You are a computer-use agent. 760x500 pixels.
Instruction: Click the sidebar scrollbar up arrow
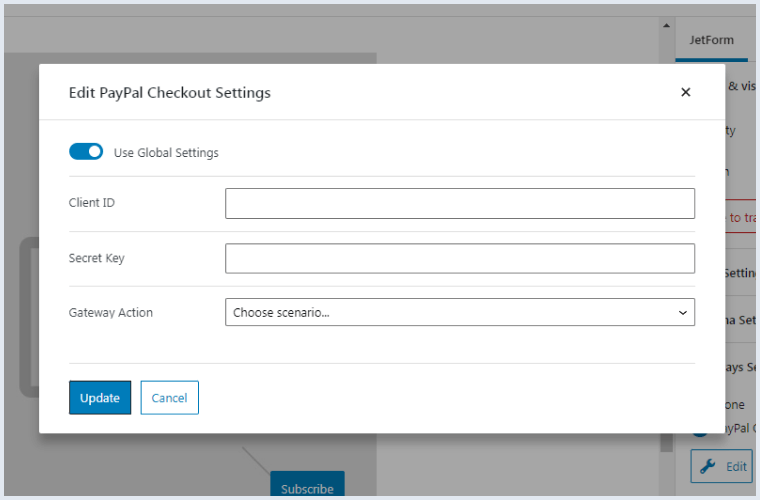[x=666, y=26]
